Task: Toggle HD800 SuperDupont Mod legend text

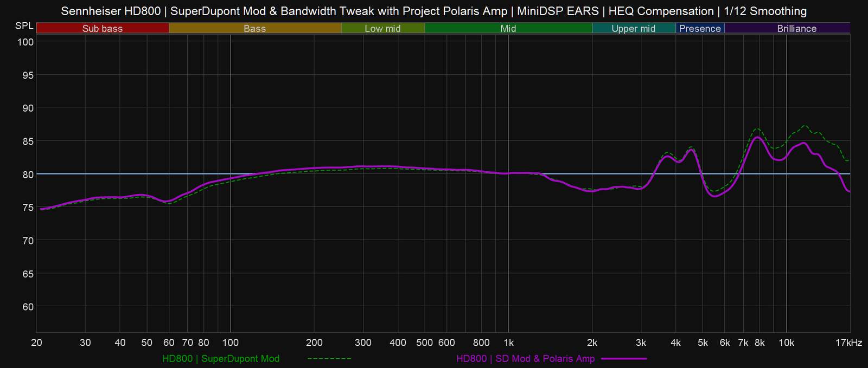Action: (221, 359)
